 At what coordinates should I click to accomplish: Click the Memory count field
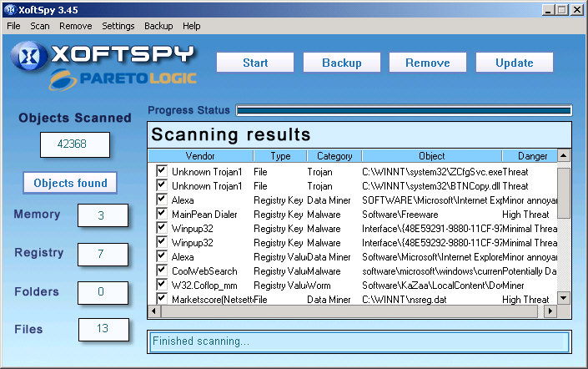[x=103, y=215]
